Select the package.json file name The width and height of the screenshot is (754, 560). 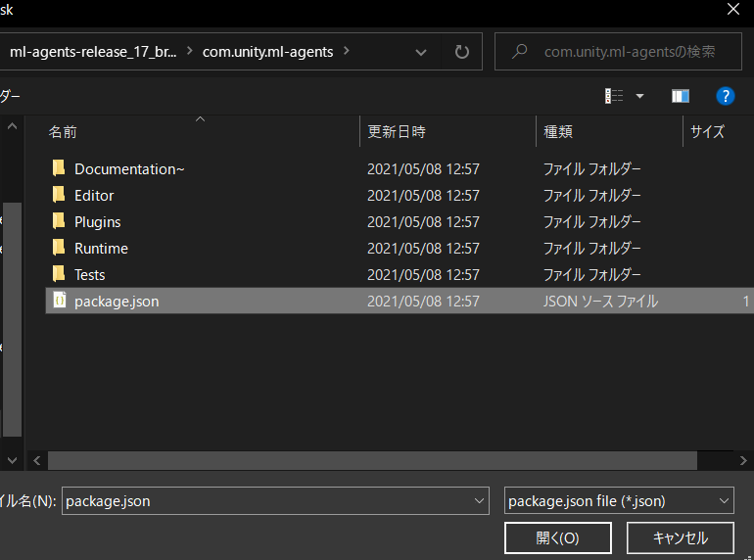pyautogui.click(x=117, y=301)
